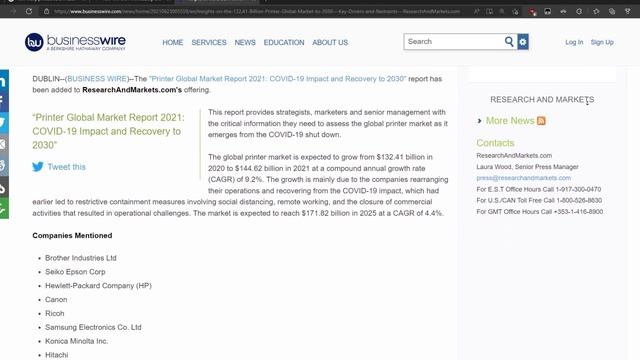This screenshot has width=640, height=360.
Task: Click inside the Search input field
Action: (x=453, y=42)
